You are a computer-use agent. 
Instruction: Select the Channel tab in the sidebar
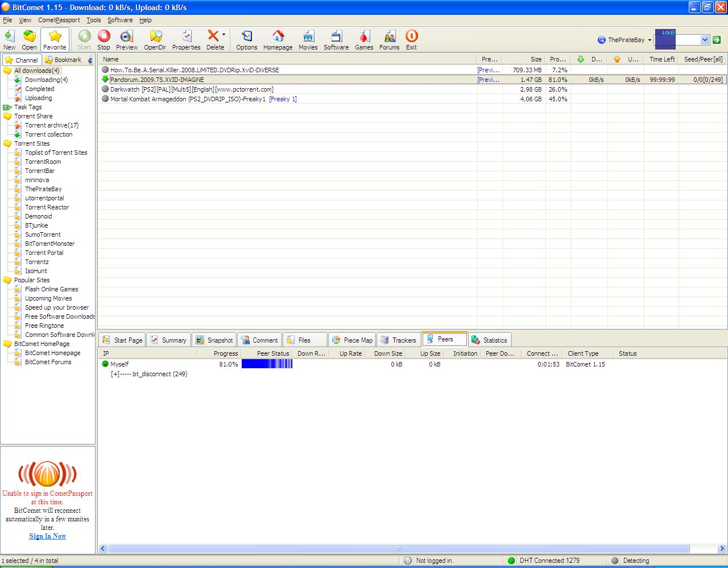pyautogui.click(x=22, y=60)
